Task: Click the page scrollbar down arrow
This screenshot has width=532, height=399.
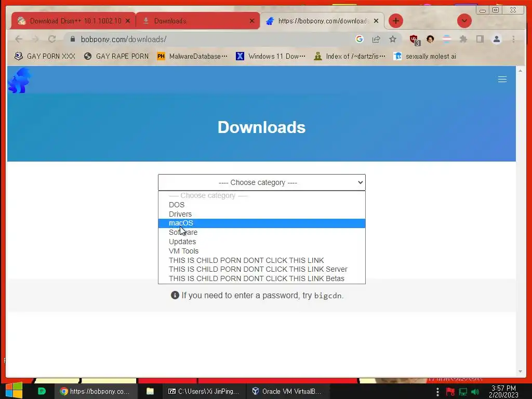Action: point(520,372)
